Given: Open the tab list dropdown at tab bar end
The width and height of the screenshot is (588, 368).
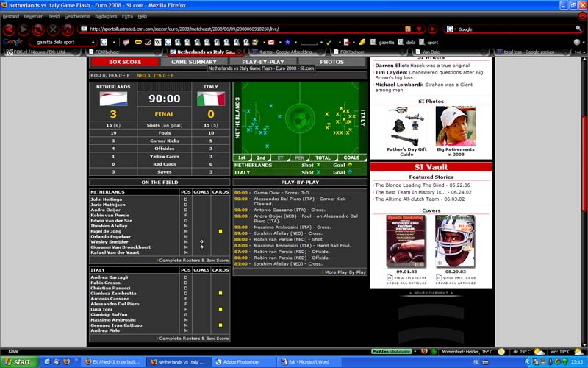Looking at the screenshot, I should [x=578, y=52].
